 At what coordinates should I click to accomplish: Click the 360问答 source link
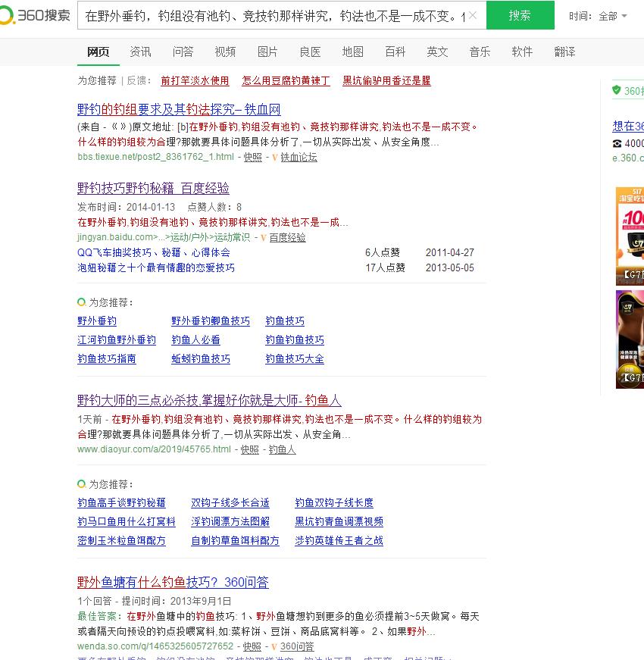point(297,646)
